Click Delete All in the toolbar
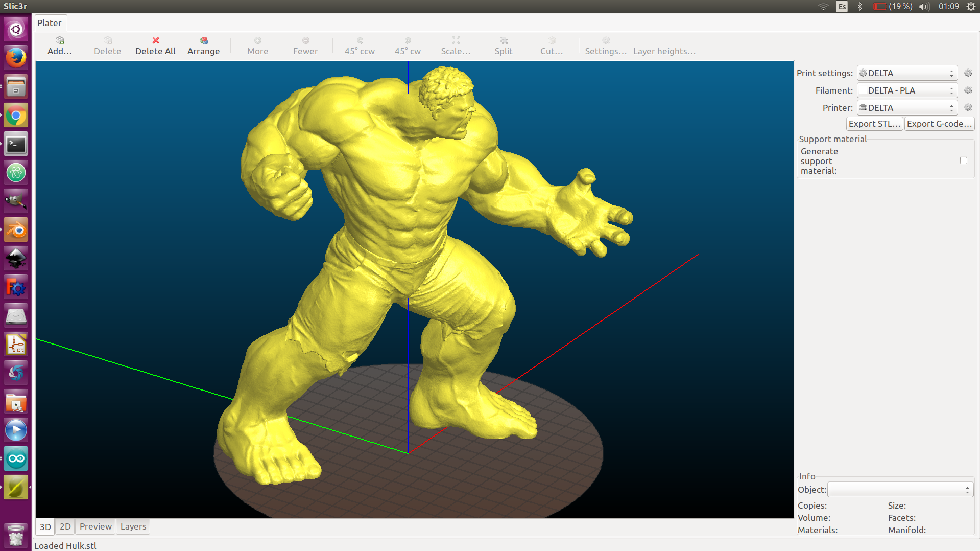Viewport: 980px width, 551px height. pos(155,45)
